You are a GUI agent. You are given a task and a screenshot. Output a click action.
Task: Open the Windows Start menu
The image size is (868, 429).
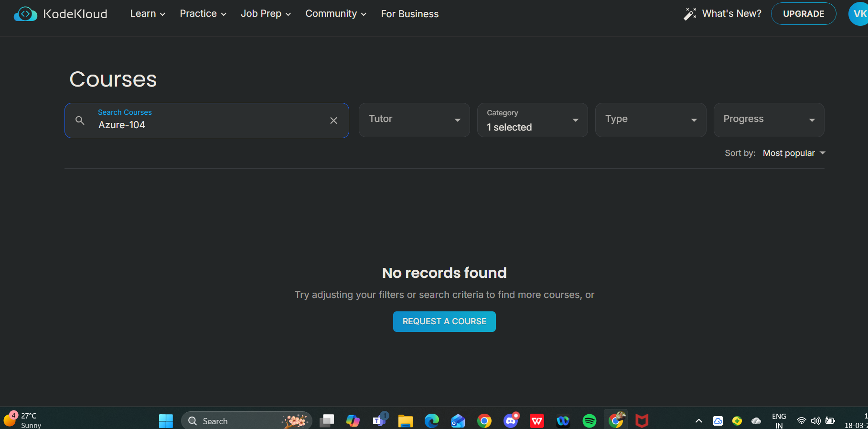coord(166,421)
